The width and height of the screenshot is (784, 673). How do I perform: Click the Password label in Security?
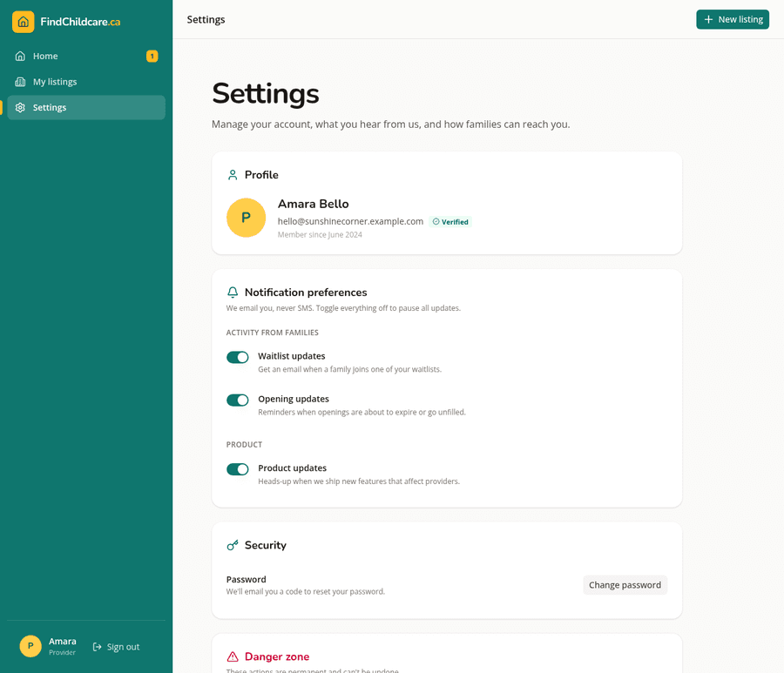tap(246, 580)
